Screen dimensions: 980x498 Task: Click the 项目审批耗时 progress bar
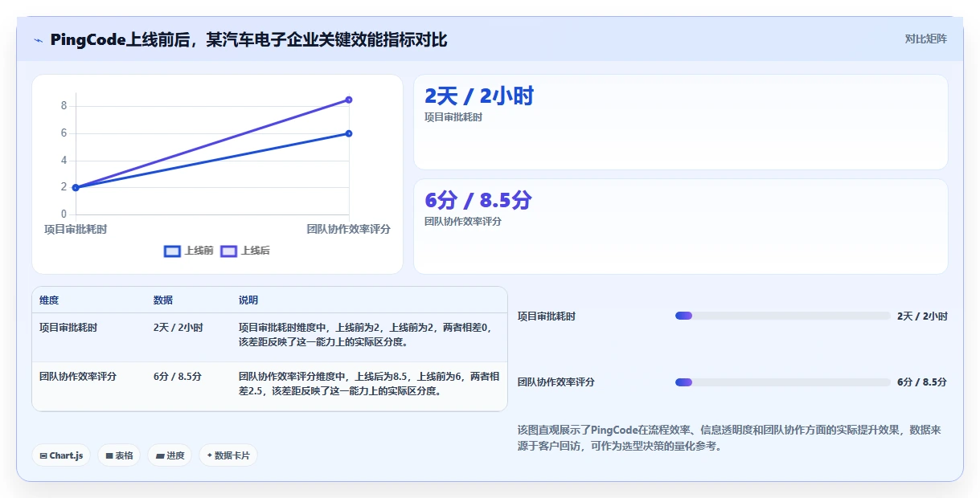[783, 316]
